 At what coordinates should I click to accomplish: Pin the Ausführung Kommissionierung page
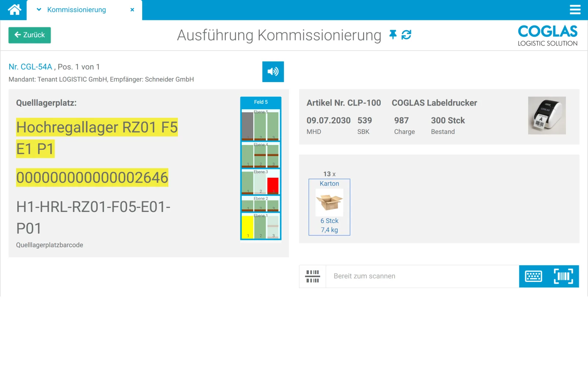point(393,35)
